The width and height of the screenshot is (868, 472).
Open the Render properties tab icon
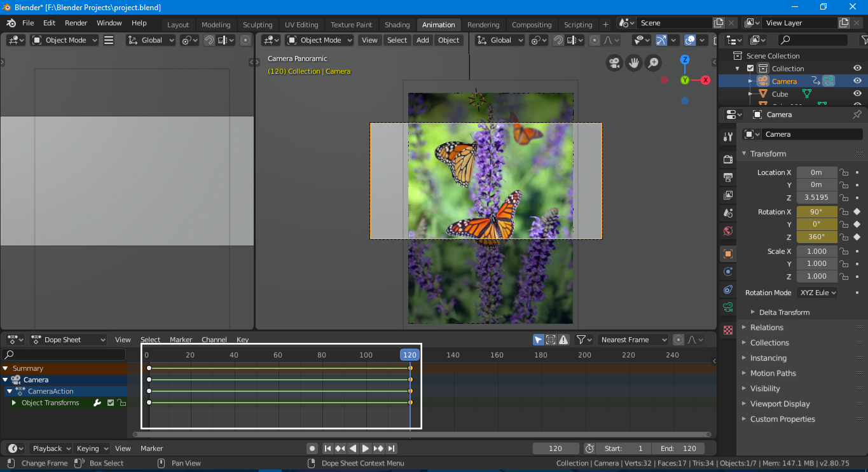pyautogui.click(x=728, y=158)
